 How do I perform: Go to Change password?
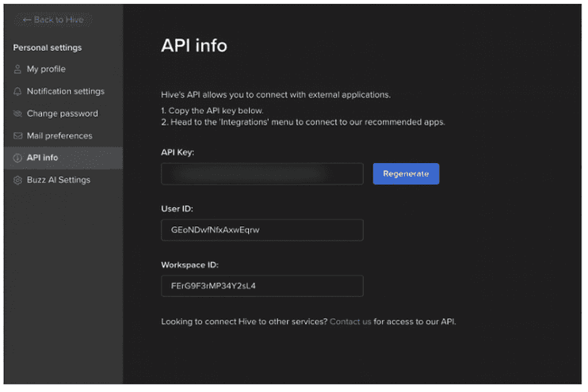tap(63, 113)
